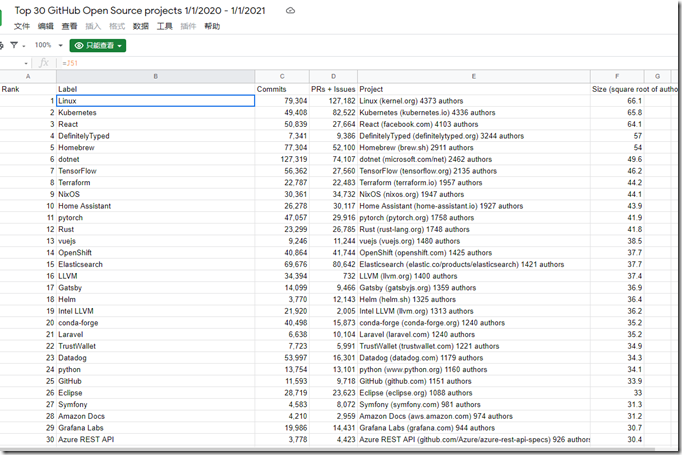Click cell 'python (www.python.org) 1160 authors'
This screenshot has height=455, width=682.
click(x=474, y=370)
